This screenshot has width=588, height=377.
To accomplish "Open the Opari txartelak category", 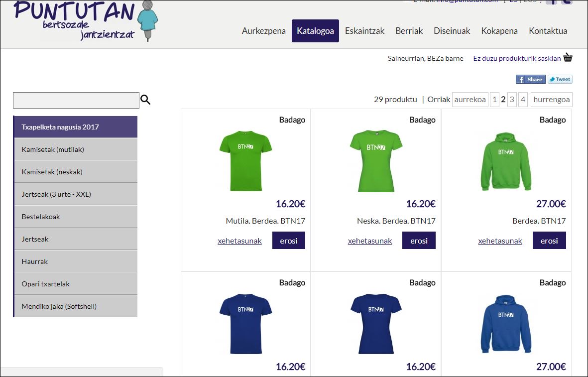I will click(75, 284).
